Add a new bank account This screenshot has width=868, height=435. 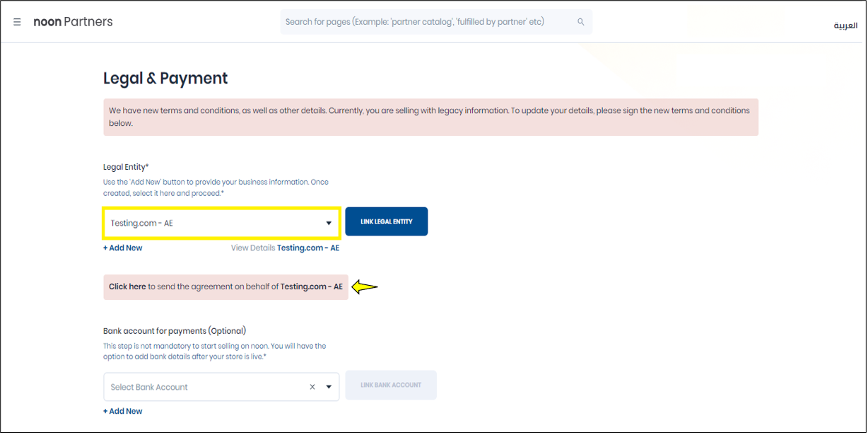[x=123, y=411]
